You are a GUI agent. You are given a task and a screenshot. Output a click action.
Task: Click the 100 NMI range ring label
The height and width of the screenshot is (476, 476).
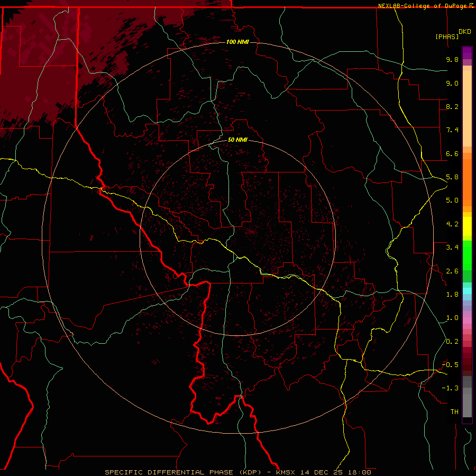click(x=237, y=42)
